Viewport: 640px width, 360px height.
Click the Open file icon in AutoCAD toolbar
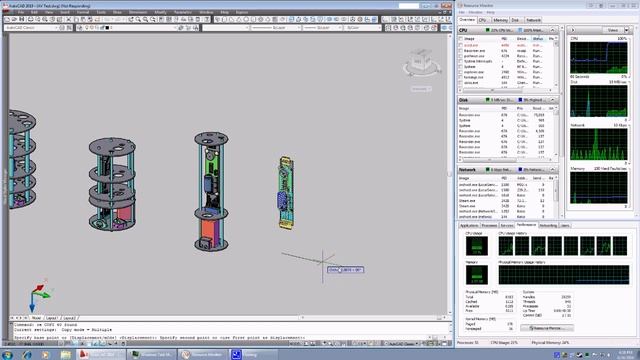pyautogui.click(x=15, y=19)
